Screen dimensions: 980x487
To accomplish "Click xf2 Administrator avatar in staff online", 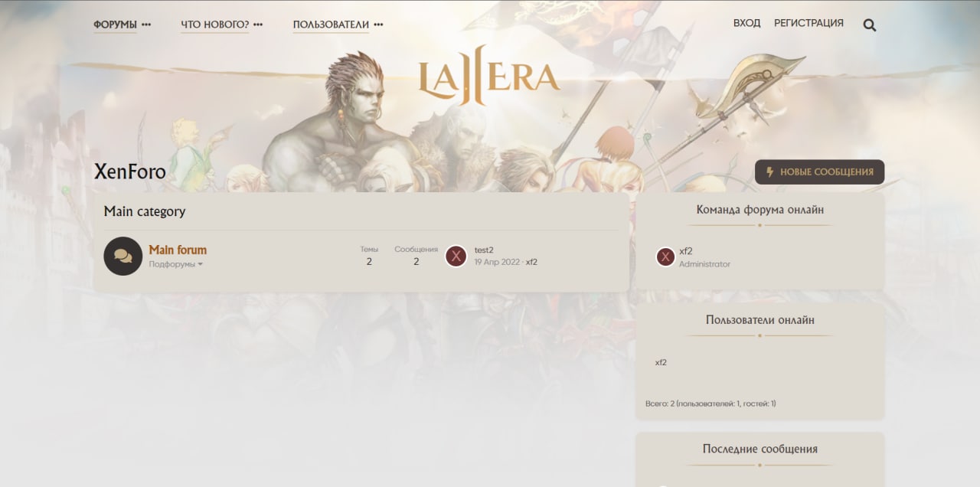I will click(665, 257).
